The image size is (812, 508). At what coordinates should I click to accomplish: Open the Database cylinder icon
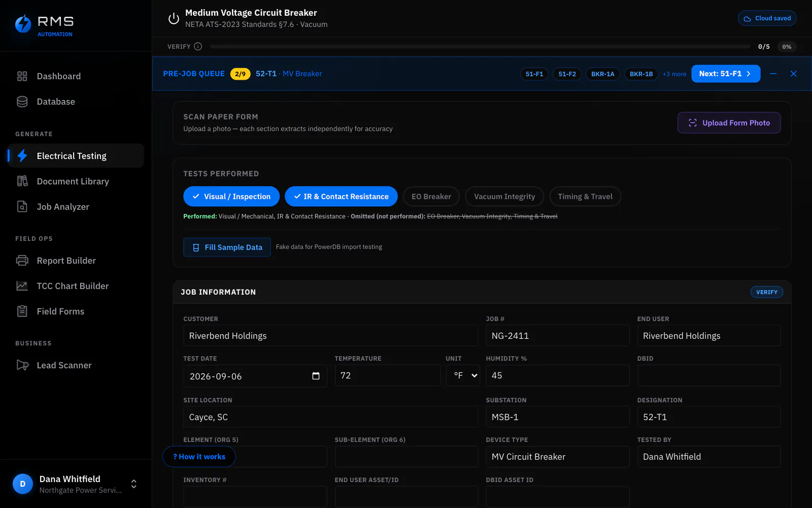22,102
